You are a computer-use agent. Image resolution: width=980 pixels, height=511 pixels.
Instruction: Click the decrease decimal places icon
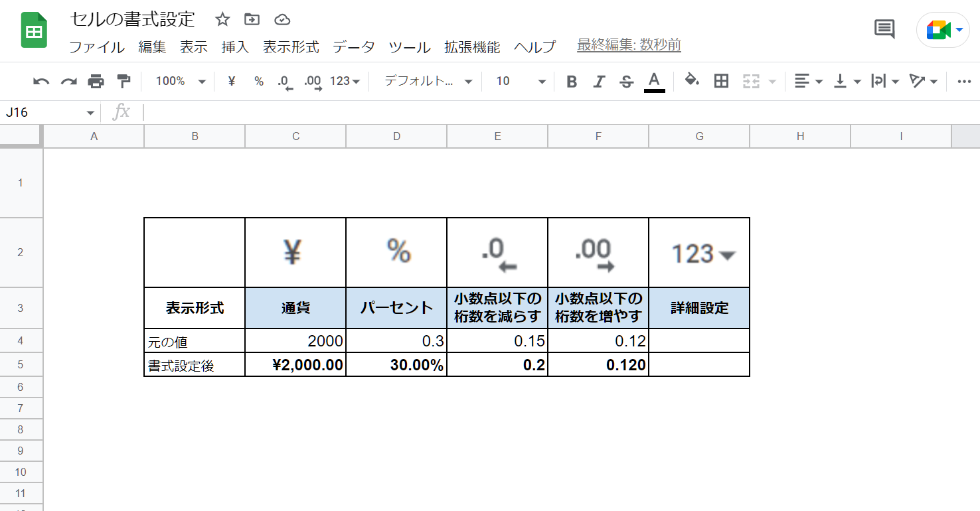point(284,81)
